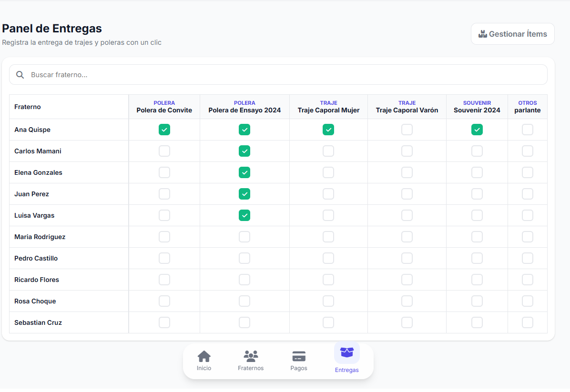Mark Traje Caporal Mujer for Rosa Choque
Viewport: 570px width, 392px height.
pyautogui.click(x=328, y=301)
